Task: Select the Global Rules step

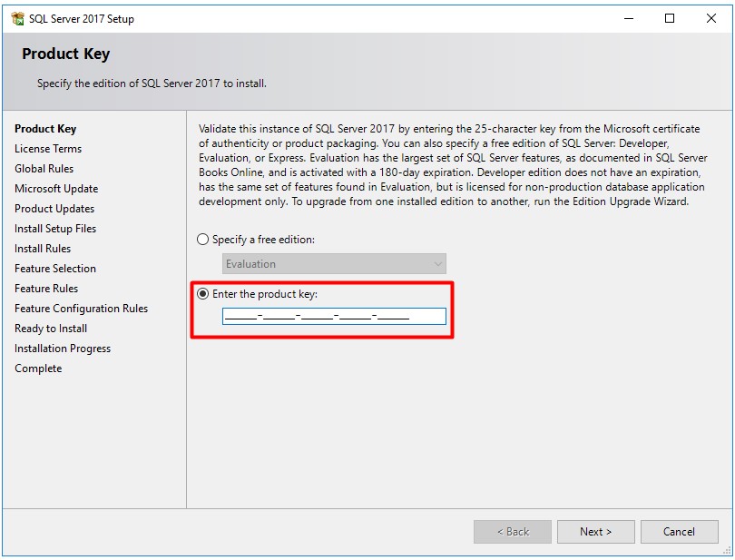Action: point(44,169)
